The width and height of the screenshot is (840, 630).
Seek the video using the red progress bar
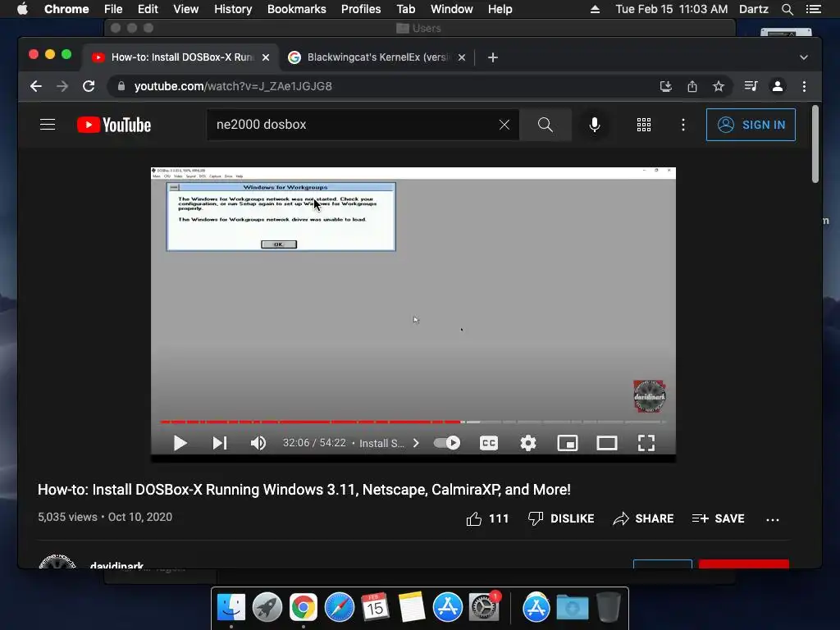click(x=413, y=422)
